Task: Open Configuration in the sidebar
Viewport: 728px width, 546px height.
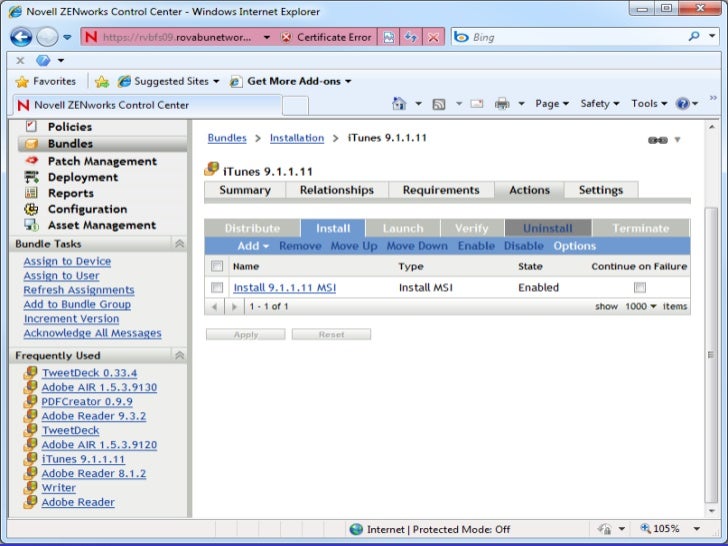Action: click(x=87, y=209)
